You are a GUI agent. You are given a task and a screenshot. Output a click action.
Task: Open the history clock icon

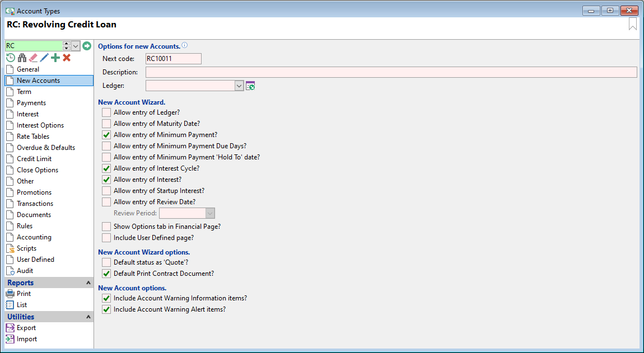(x=11, y=58)
